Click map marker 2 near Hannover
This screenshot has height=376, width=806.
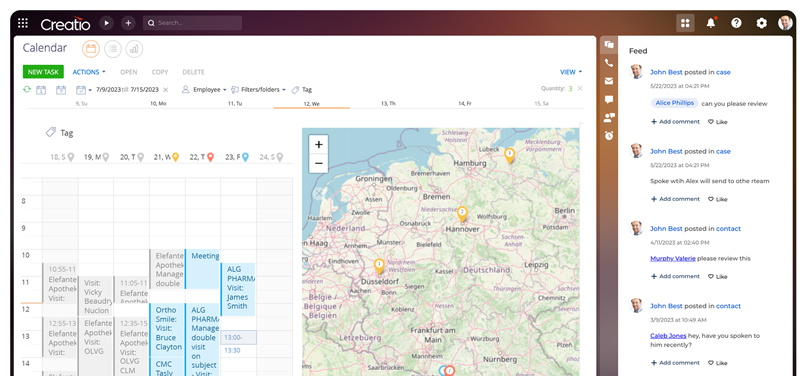(x=462, y=213)
